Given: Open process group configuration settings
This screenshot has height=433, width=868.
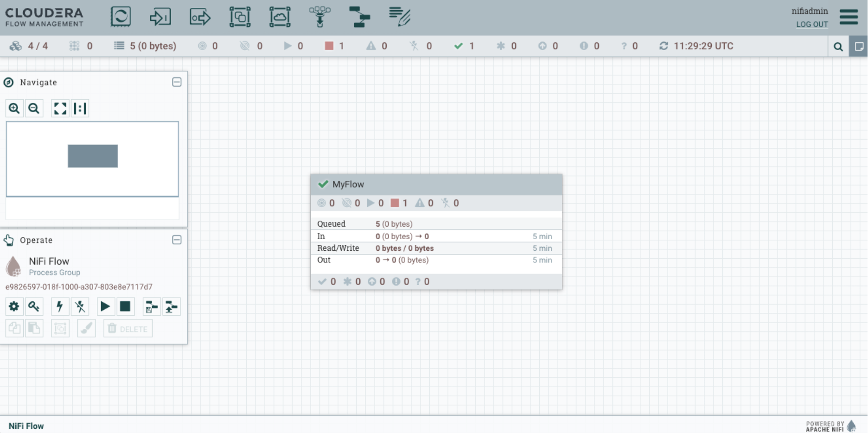Looking at the screenshot, I should point(14,306).
